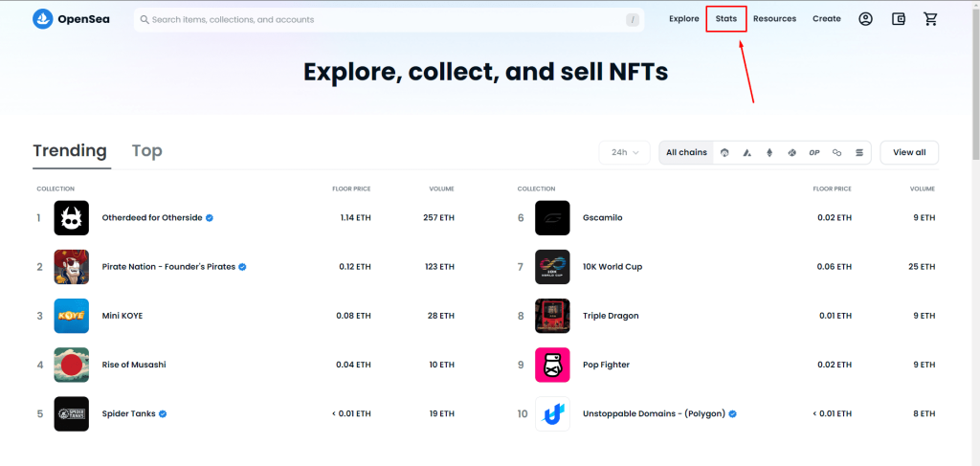
Task: Open Unstoppable Domains - (Polygon) link
Action: 654,413
